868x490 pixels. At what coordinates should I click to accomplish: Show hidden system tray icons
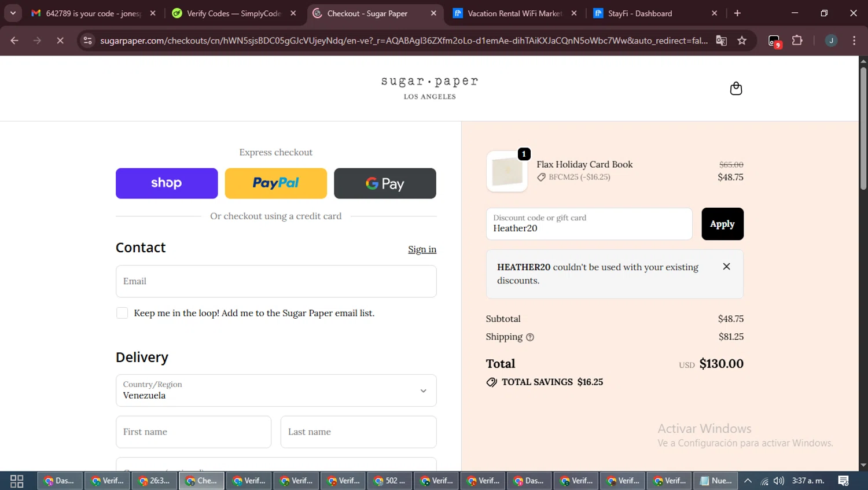pos(748,481)
